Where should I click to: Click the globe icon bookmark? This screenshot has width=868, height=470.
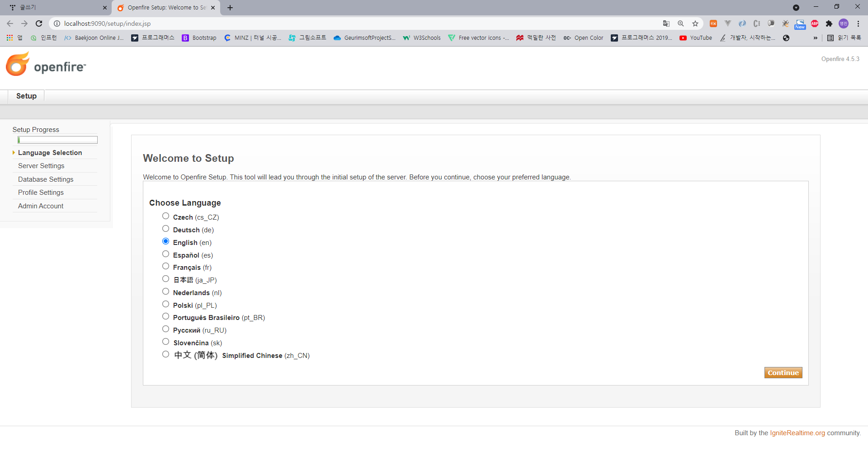(786, 38)
